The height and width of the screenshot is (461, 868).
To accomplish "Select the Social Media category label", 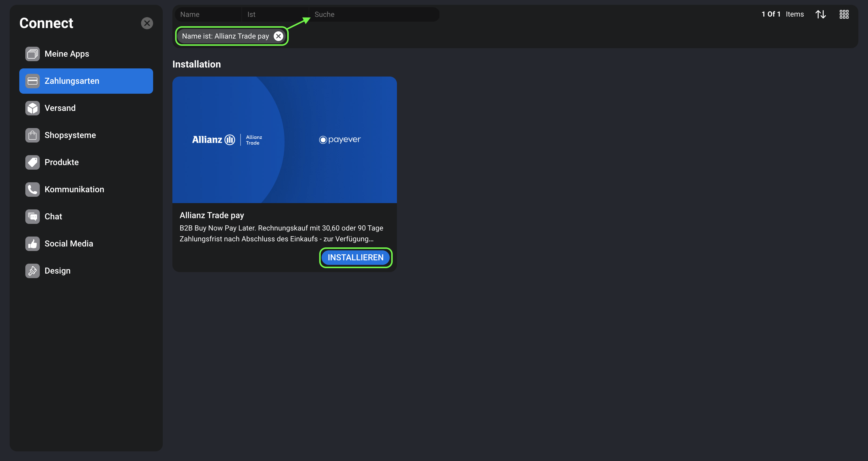I will tap(69, 244).
